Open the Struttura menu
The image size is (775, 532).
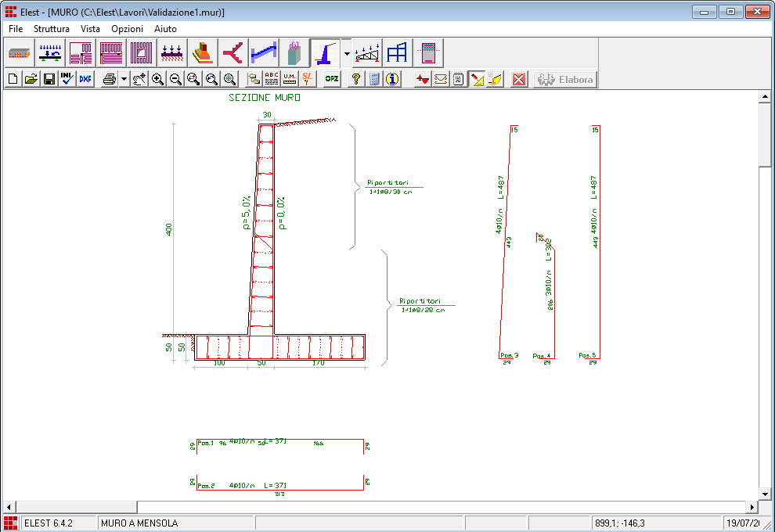tap(52, 28)
